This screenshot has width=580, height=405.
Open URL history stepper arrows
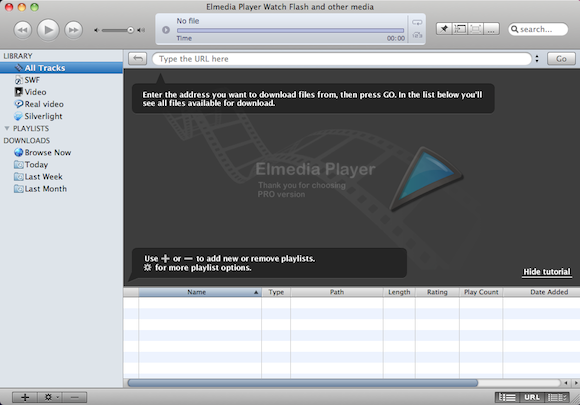537,58
